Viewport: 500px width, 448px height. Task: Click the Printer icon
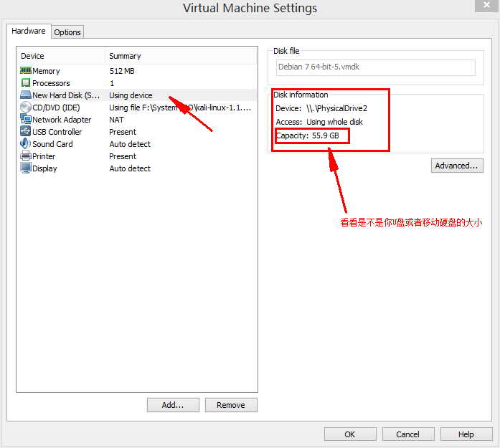26,156
